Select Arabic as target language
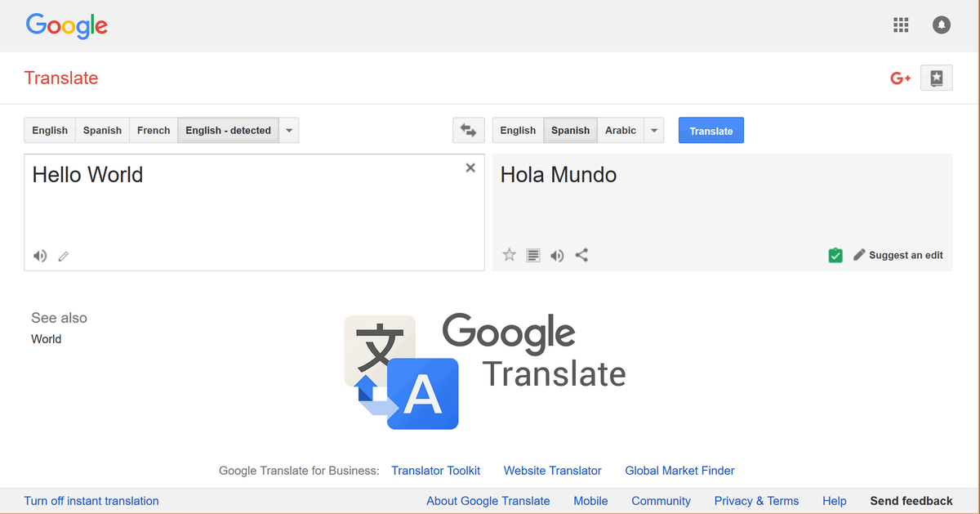The image size is (980, 514). click(621, 130)
